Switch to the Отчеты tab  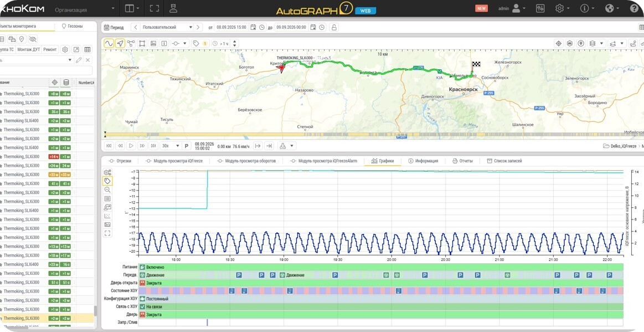click(462, 161)
